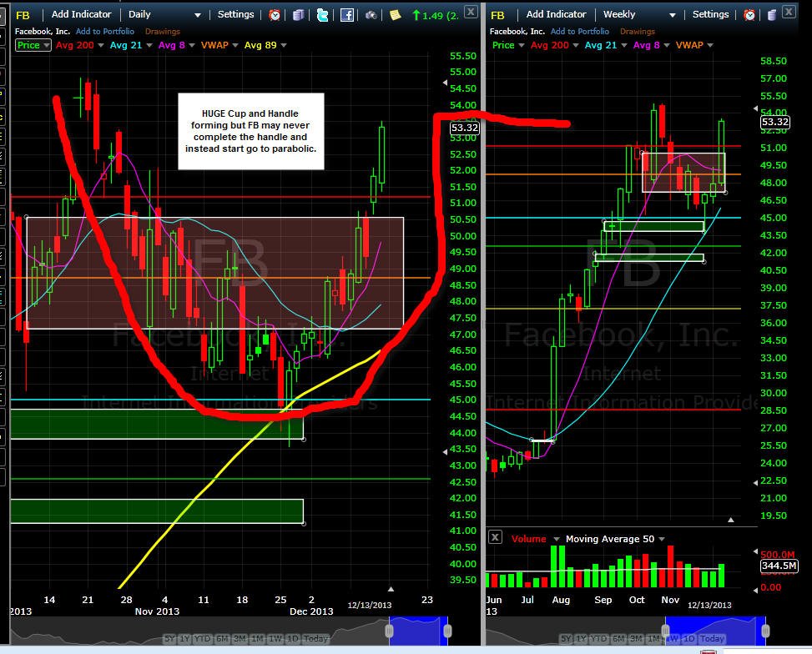Select 1D range in Daily chart
This screenshot has height=654, width=812.
(292, 638)
